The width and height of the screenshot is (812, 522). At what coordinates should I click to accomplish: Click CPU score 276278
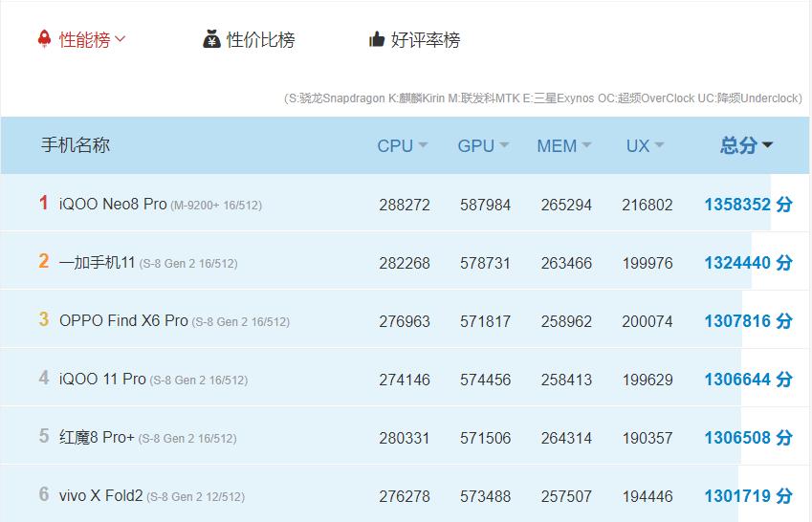[x=405, y=496]
